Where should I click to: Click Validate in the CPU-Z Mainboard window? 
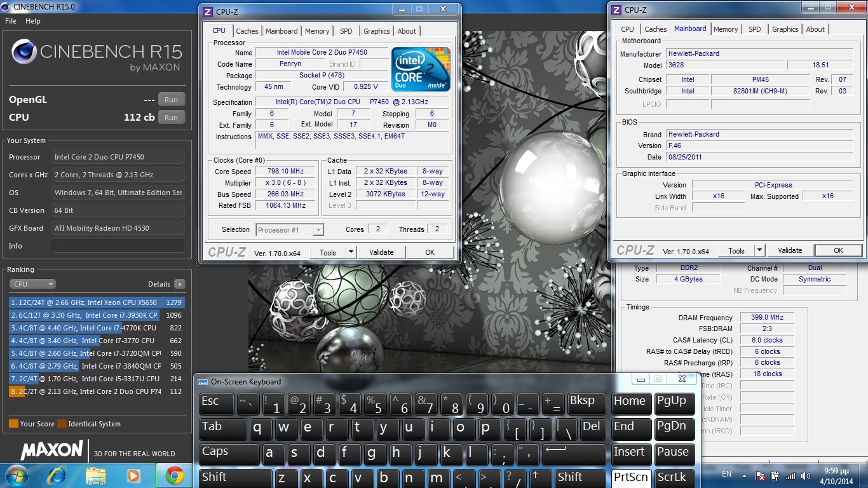tap(790, 250)
